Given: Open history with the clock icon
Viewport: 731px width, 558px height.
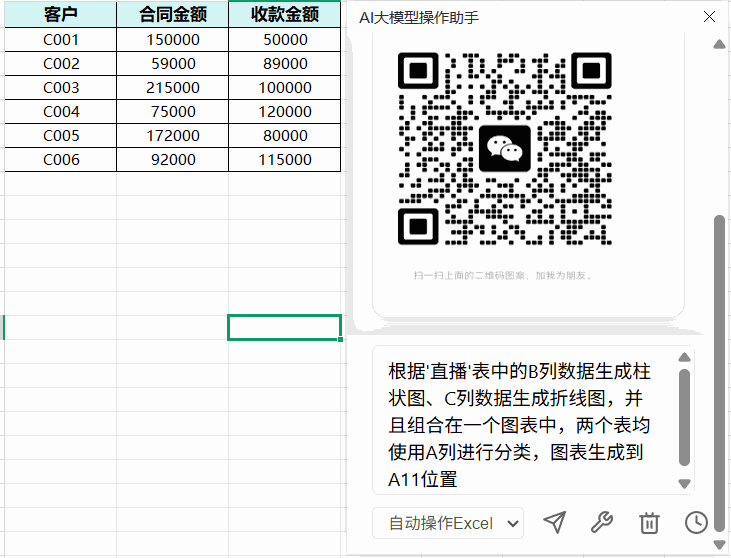Looking at the screenshot, I should tap(696, 522).
